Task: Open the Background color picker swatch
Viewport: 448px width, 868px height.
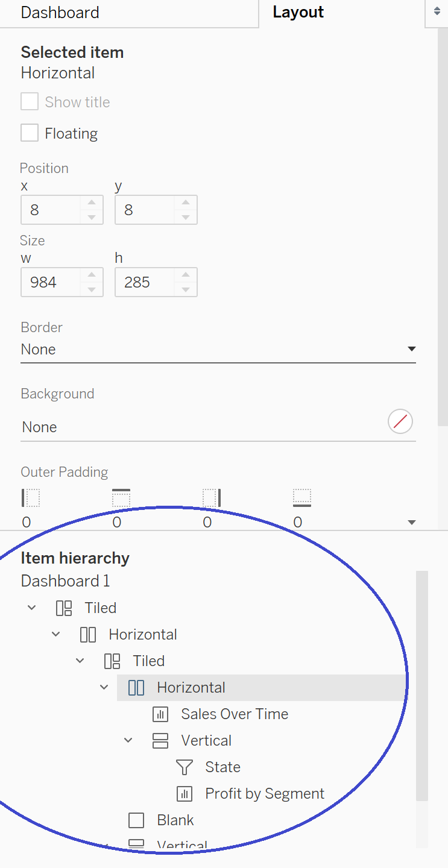Action: 400,422
